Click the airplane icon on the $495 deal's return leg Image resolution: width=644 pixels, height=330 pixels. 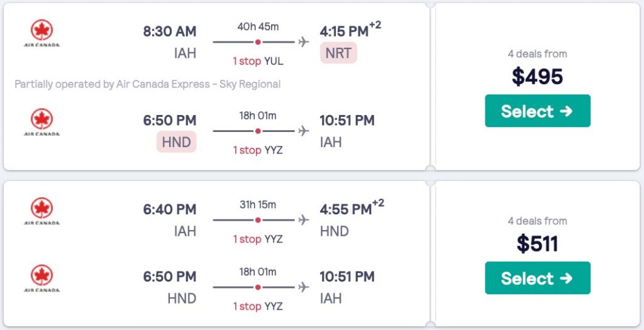click(304, 131)
